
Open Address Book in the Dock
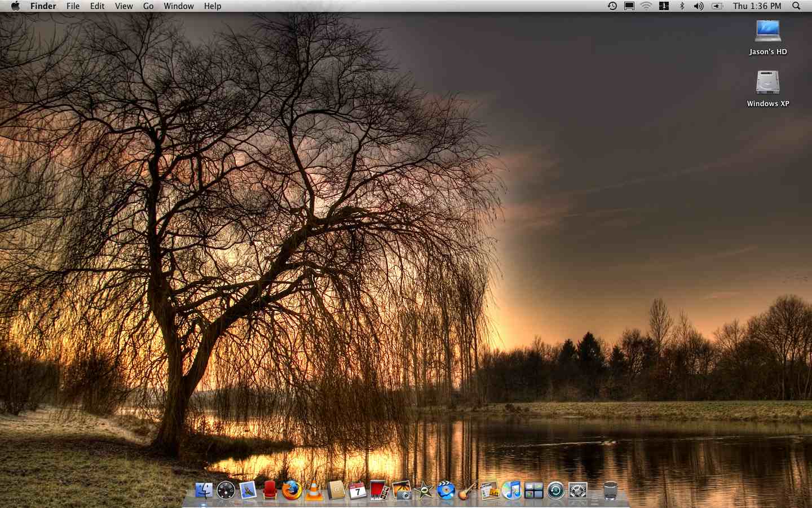point(336,491)
